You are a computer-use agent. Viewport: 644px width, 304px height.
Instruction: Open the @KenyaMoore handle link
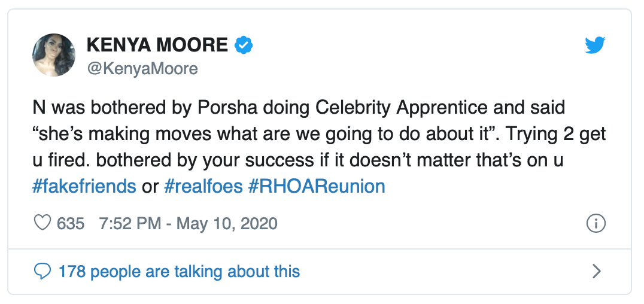pos(142,69)
